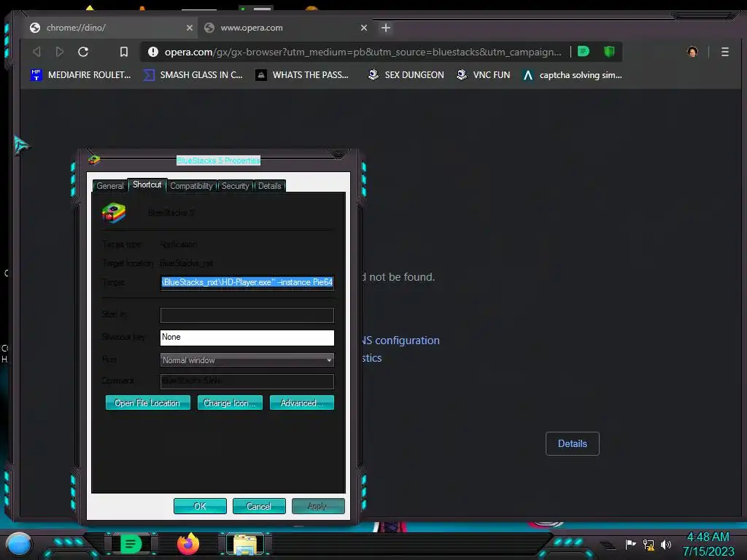Select the Details tab in Properties
The image size is (747, 560).
coord(270,186)
